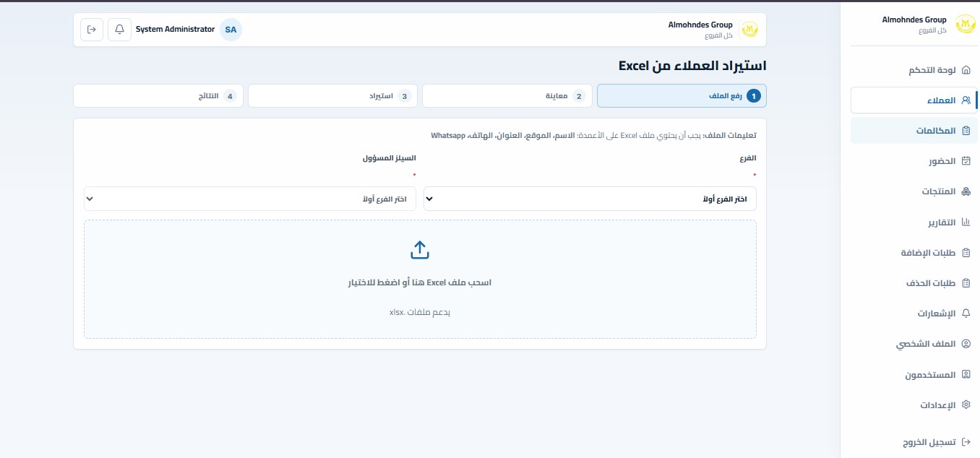This screenshot has height=458, width=980.
Task: Open التقارير reports menu item
Action: (x=914, y=222)
